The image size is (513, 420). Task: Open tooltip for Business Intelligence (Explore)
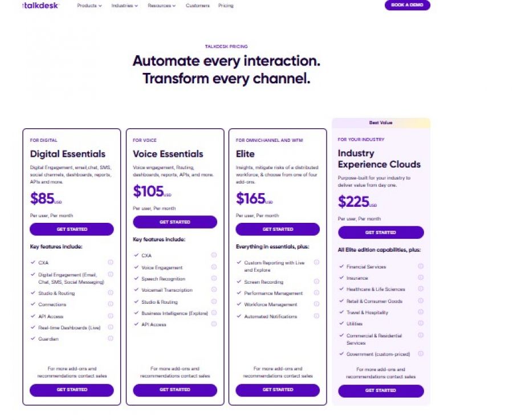pos(213,313)
